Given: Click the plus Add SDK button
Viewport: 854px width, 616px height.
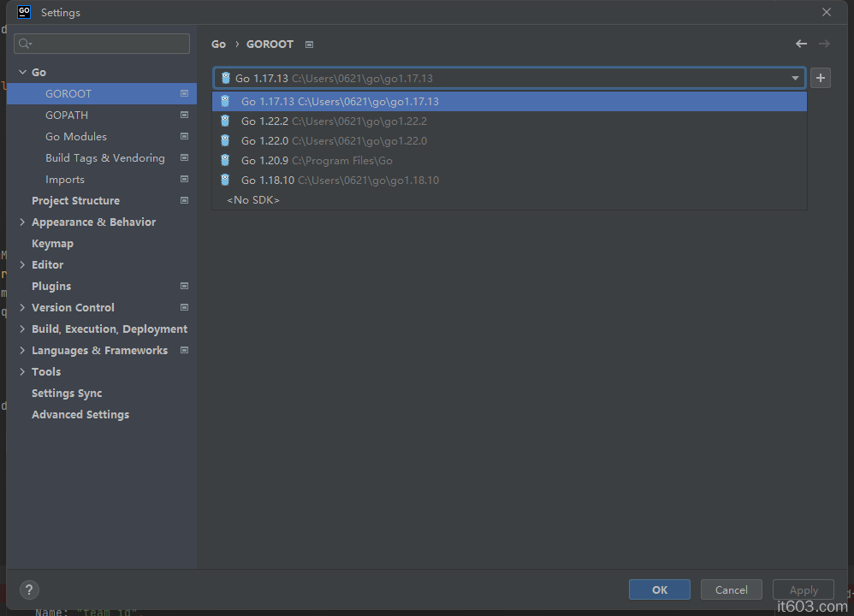Looking at the screenshot, I should click(821, 78).
